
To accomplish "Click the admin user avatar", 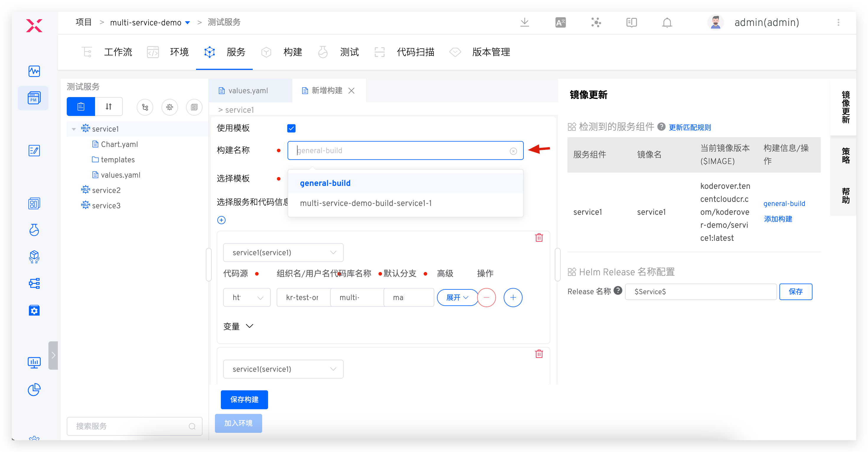I will coord(715,22).
